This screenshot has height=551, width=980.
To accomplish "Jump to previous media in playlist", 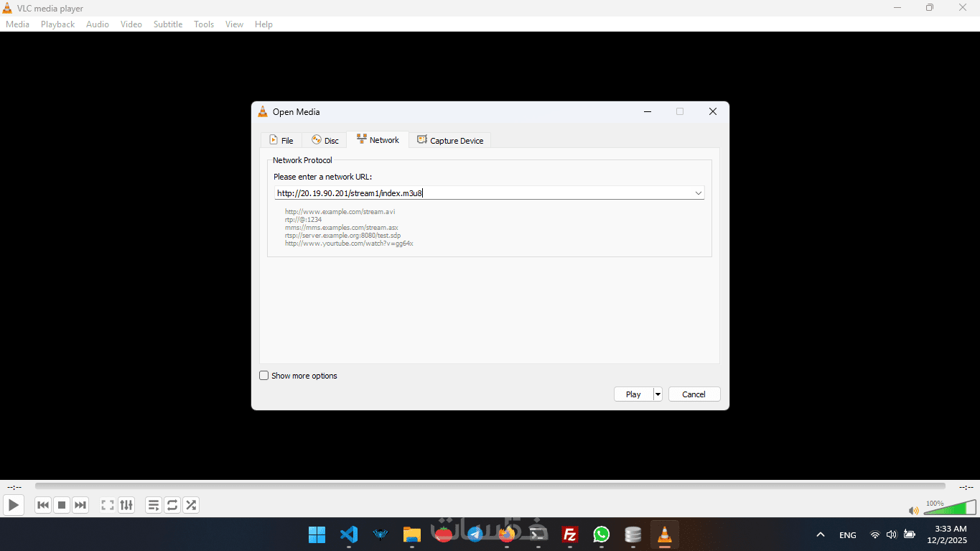I will tap(43, 505).
